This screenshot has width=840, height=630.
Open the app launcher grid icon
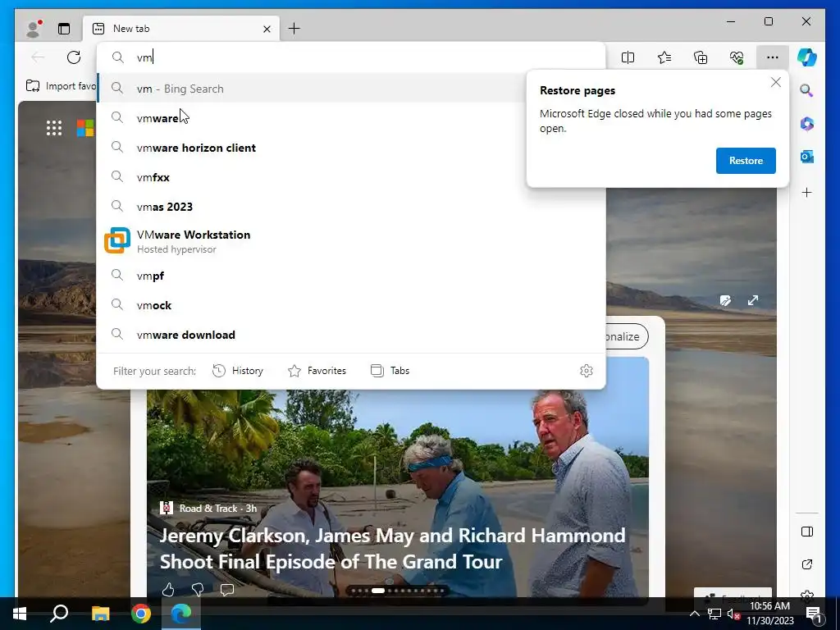(x=54, y=128)
